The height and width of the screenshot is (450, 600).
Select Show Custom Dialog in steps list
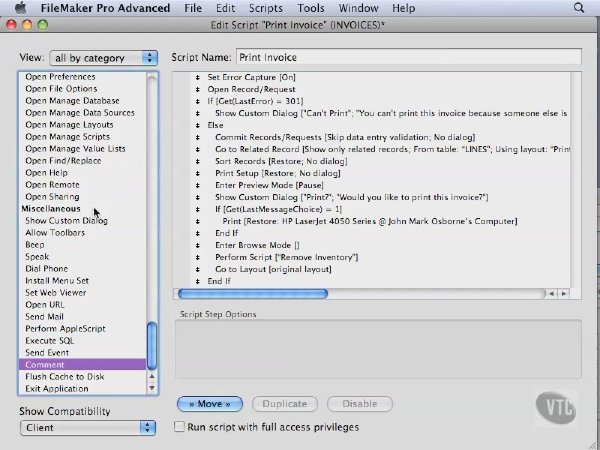tap(82, 220)
